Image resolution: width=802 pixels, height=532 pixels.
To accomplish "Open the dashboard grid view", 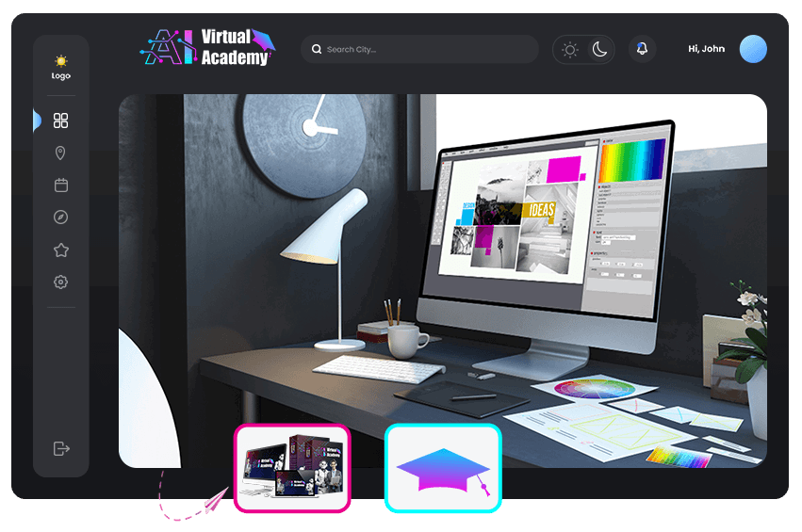I will pos(61,121).
